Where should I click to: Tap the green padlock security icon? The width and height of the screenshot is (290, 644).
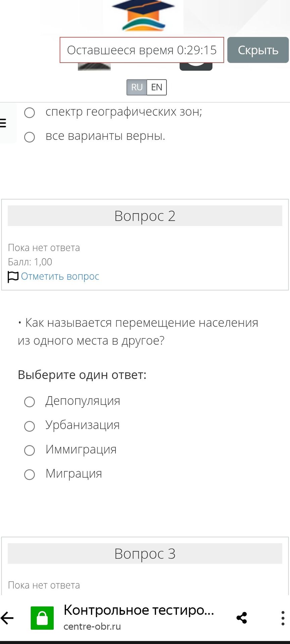(42, 618)
